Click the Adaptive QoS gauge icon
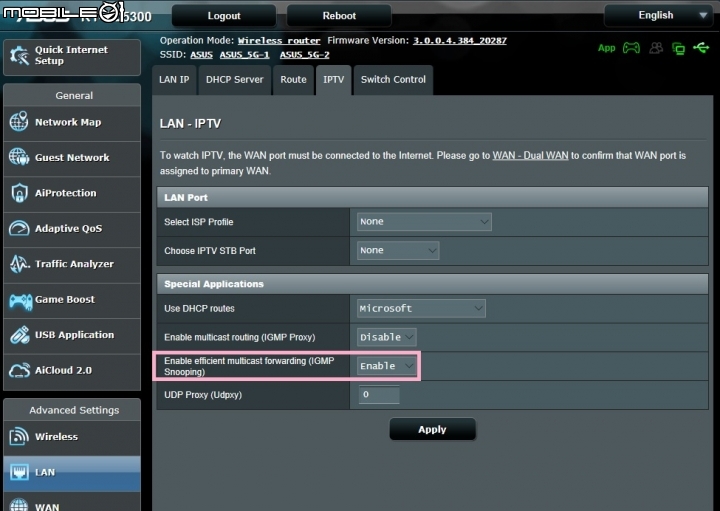Image resolution: width=720 pixels, height=511 pixels. 19,228
